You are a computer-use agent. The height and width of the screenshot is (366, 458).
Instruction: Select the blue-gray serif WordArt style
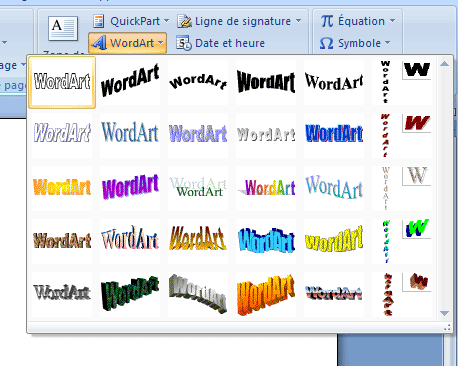[x=130, y=135]
